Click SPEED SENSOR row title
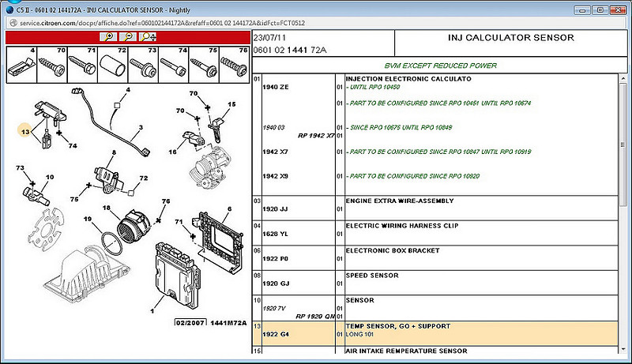This screenshot has height=364, width=632. click(372, 276)
